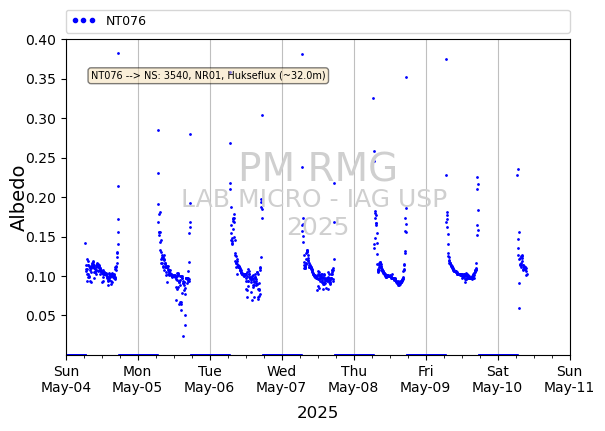
Task: Click the 0.35 y-axis tick label
Action: 41,79
